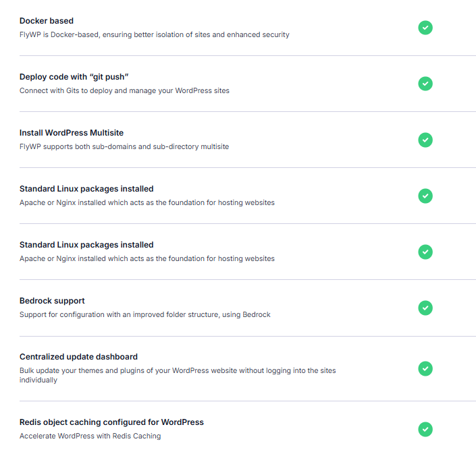This screenshot has height=456, width=476.
Task: Click the Connect with Gits to deploy description
Action: 124,90
